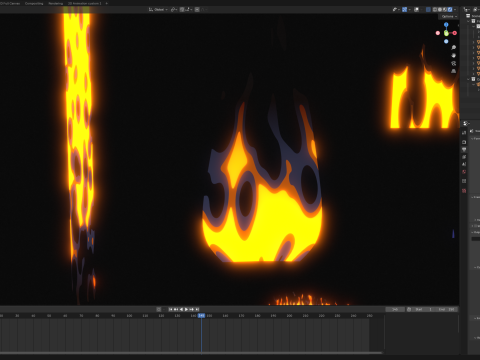Jump to timeline end frame
The height and width of the screenshot is (360, 480).
pos(197,309)
